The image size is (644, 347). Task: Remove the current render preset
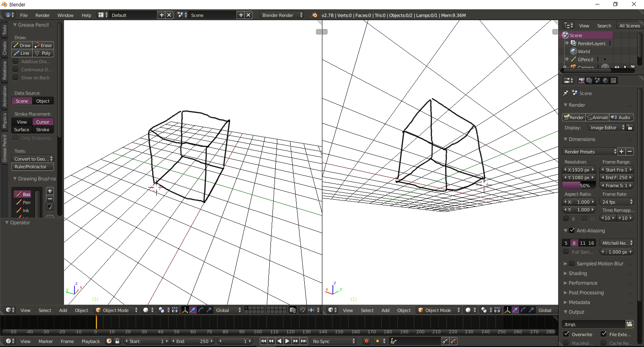coord(630,151)
